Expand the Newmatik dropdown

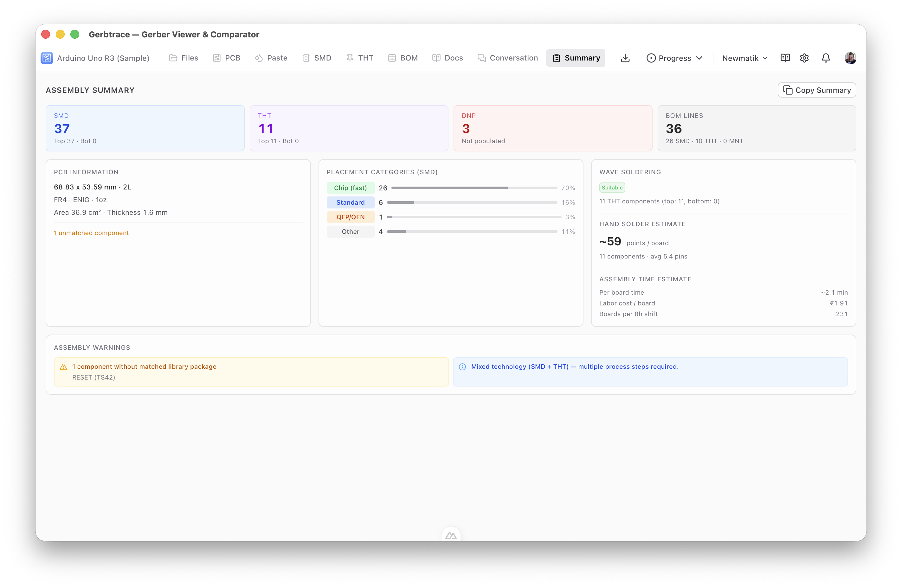tap(745, 58)
